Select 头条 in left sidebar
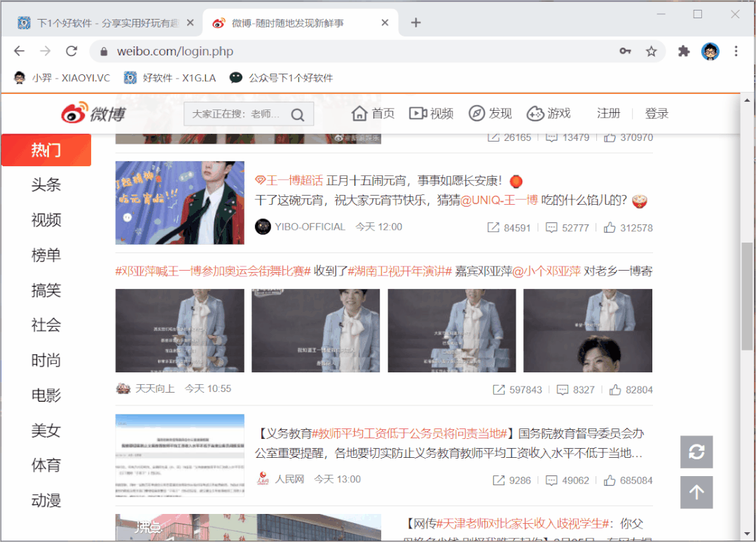The height and width of the screenshot is (542, 756). click(46, 185)
